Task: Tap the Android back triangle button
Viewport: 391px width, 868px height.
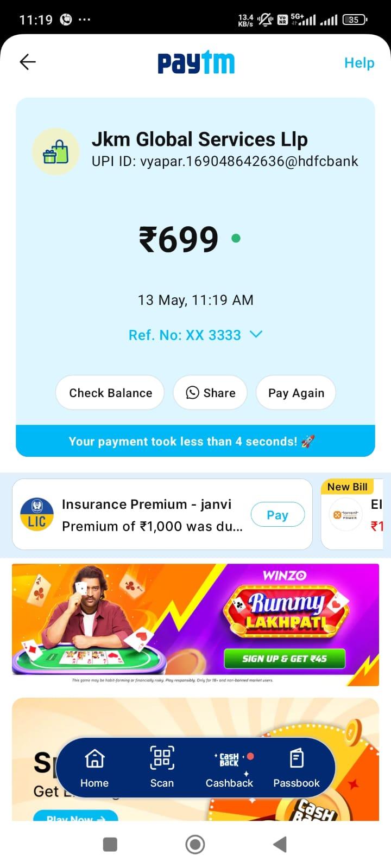Action: [x=280, y=844]
